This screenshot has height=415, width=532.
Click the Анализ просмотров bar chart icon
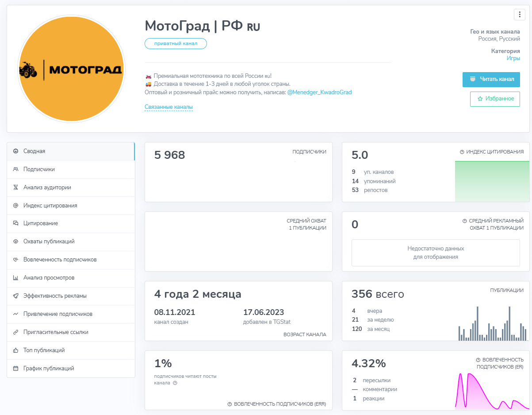15,278
